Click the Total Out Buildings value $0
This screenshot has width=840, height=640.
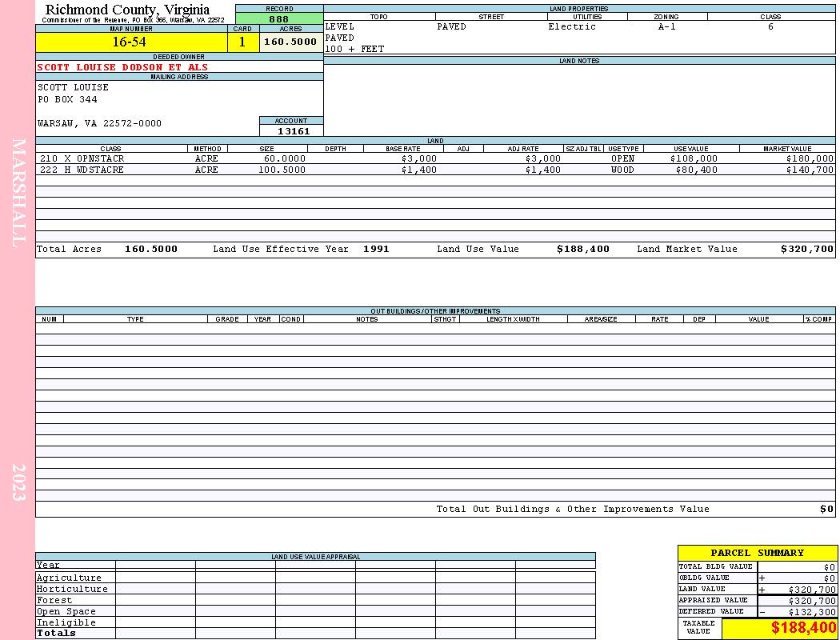pos(826,510)
